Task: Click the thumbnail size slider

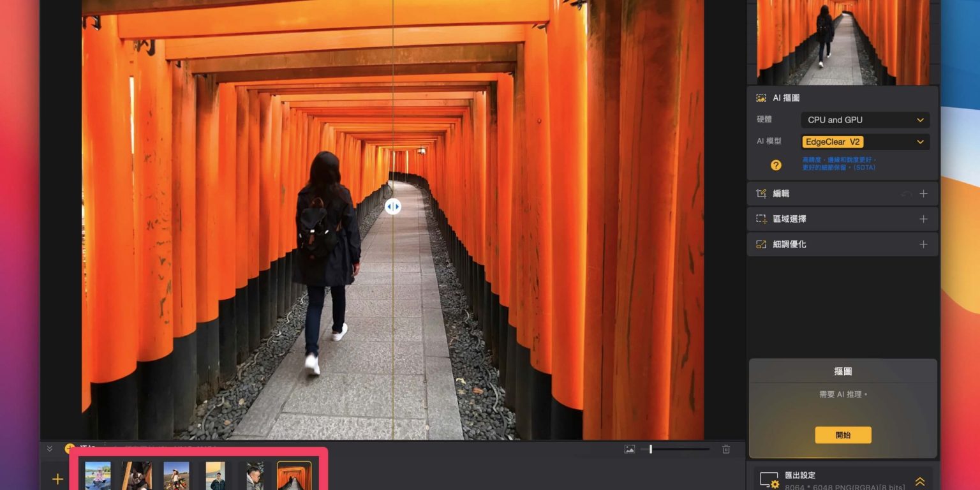Action: point(676,449)
